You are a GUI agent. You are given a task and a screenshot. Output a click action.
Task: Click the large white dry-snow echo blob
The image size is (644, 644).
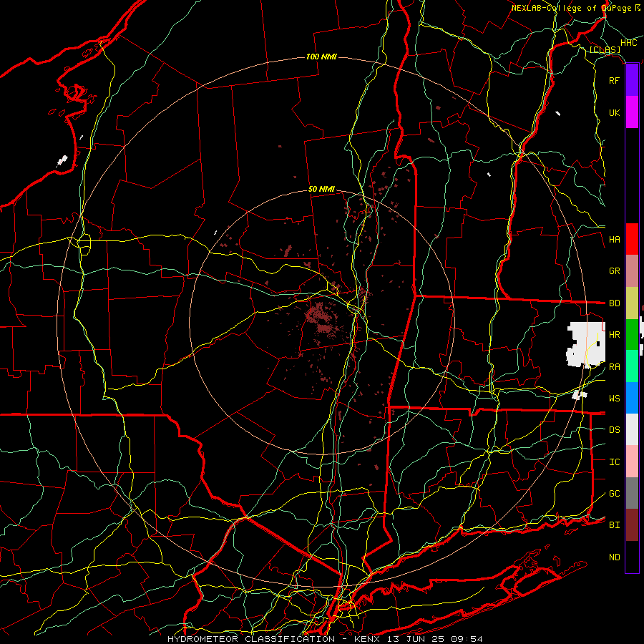[x=585, y=344]
